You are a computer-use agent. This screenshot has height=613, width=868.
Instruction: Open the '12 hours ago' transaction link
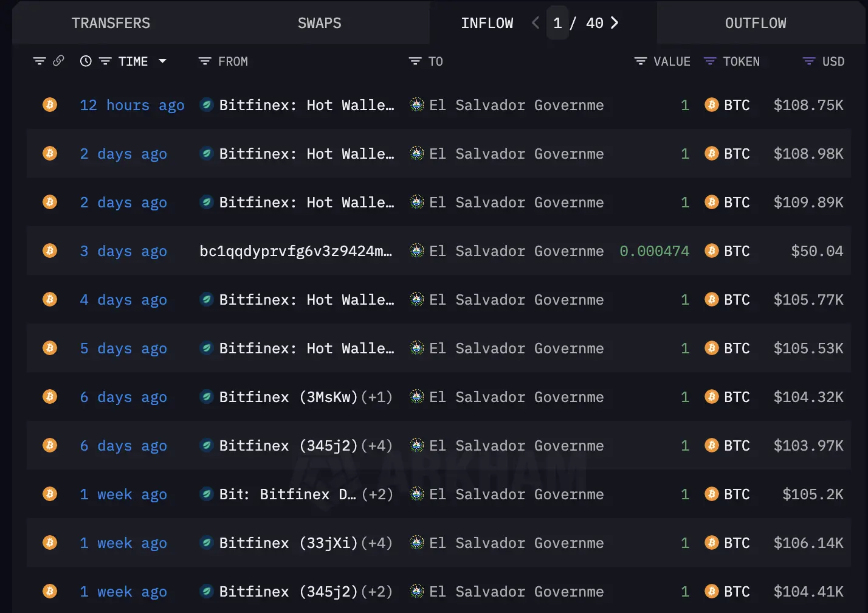tap(132, 105)
